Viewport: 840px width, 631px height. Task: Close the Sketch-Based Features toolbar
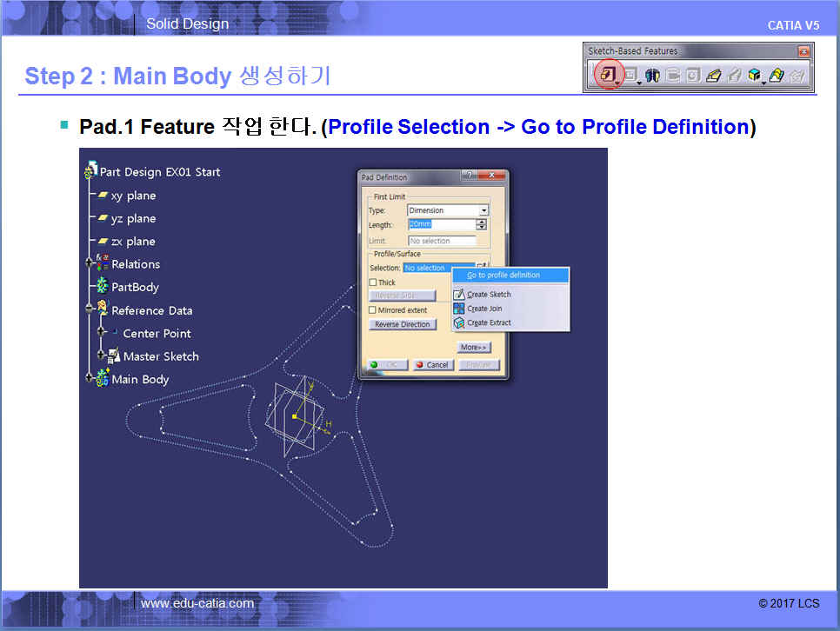coord(803,51)
